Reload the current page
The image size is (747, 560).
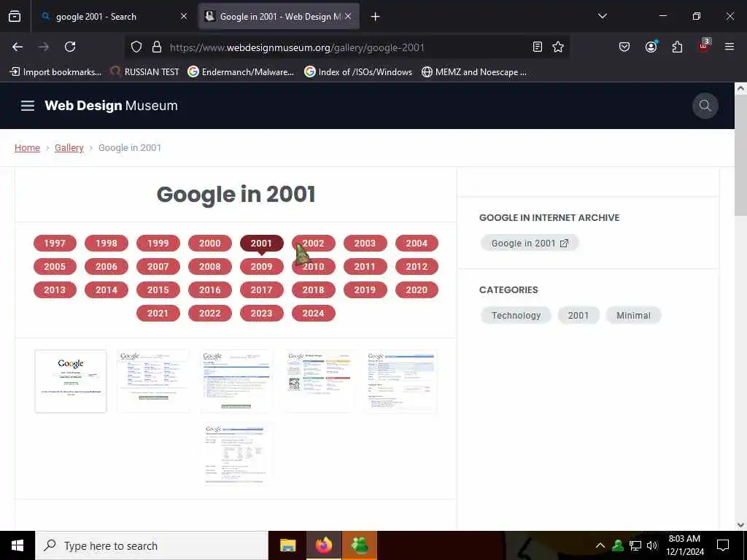[70, 47]
